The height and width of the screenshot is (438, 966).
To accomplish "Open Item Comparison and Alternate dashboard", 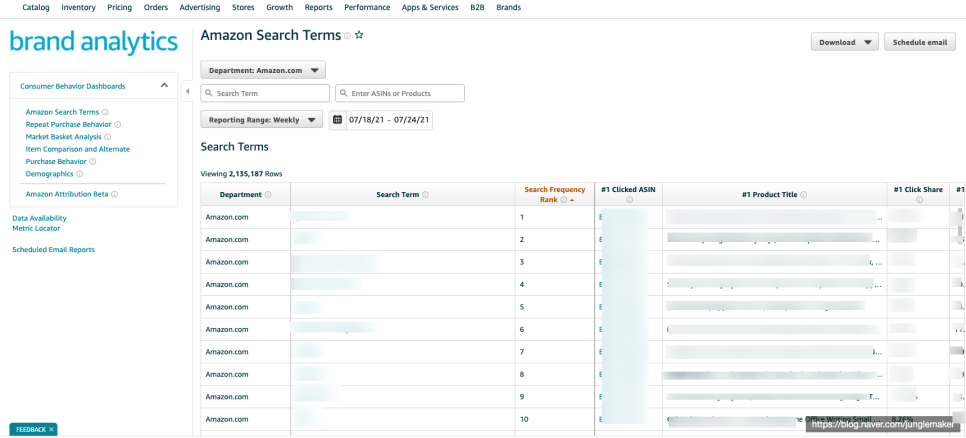I will (x=78, y=149).
